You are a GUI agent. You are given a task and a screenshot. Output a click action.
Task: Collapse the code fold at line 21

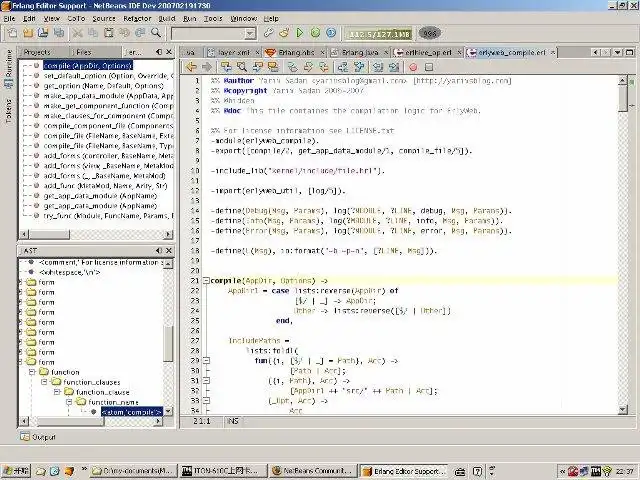click(206, 280)
